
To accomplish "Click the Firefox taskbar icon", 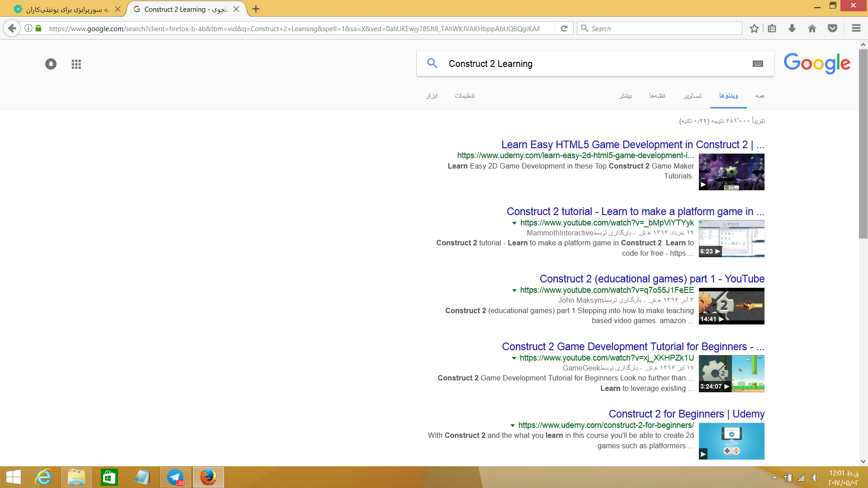I will 208,477.
